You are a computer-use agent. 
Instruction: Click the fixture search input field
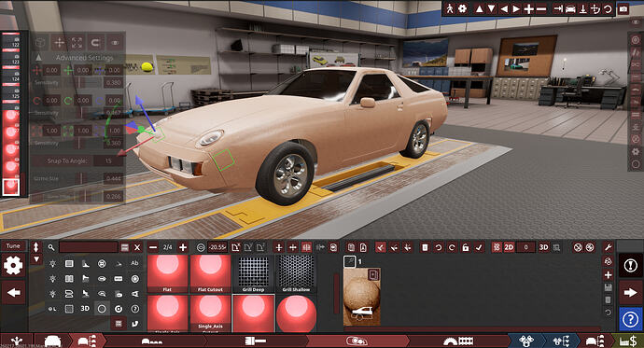click(89, 247)
